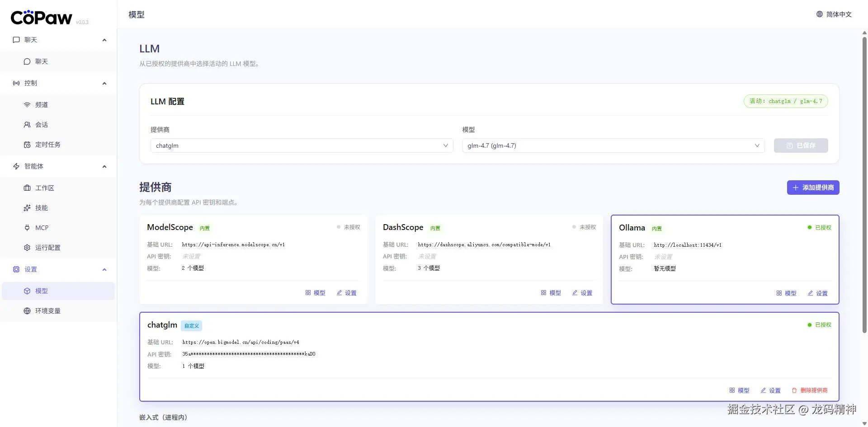Open the 聊天 submenu item
868x427 pixels.
[x=58, y=61]
